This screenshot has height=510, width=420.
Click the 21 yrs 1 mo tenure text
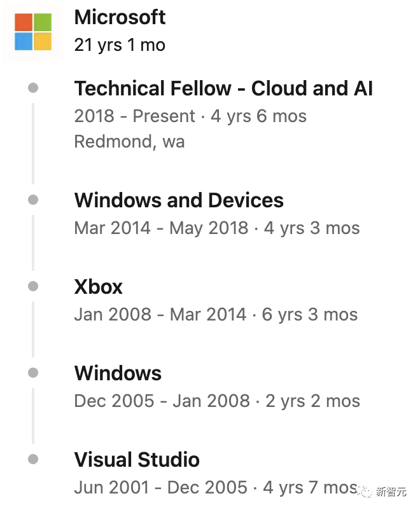pyautogui.click(x=120, y=45)
